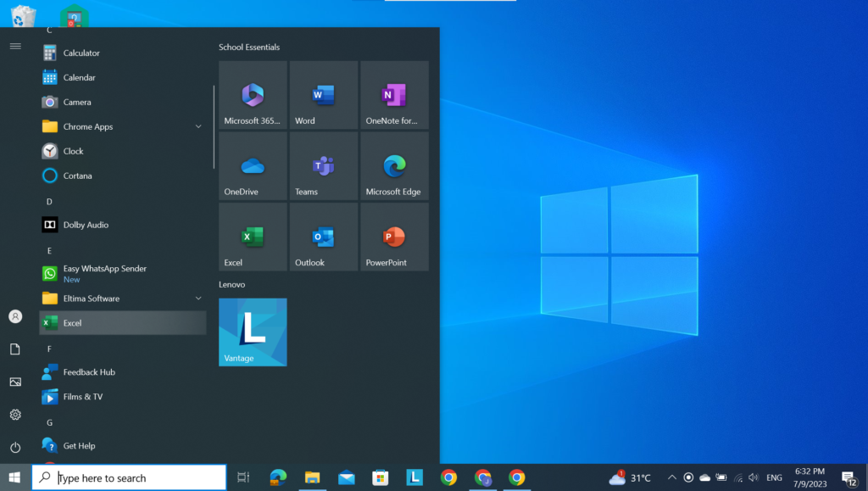Viewport: 868px width, 491px height.
Task: Focus the 'Type here to search' box
Action: pyautogui.click(x=129, y=477)
